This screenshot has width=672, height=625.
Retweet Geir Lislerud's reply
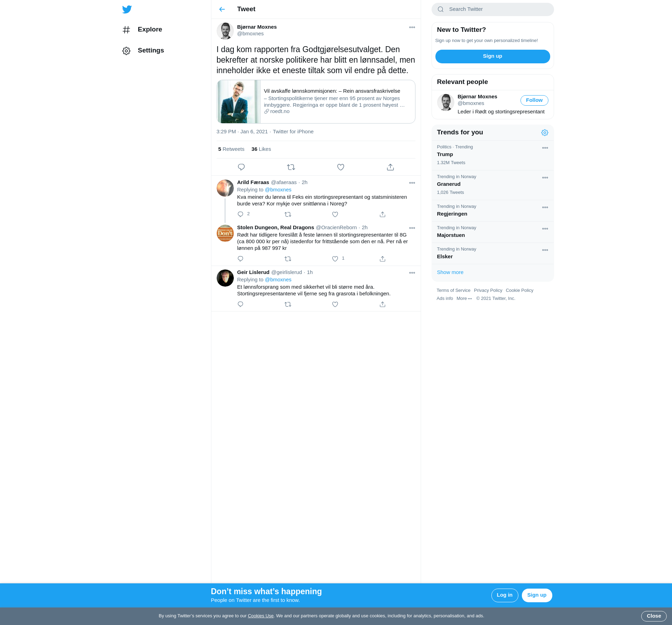point(288,304)
